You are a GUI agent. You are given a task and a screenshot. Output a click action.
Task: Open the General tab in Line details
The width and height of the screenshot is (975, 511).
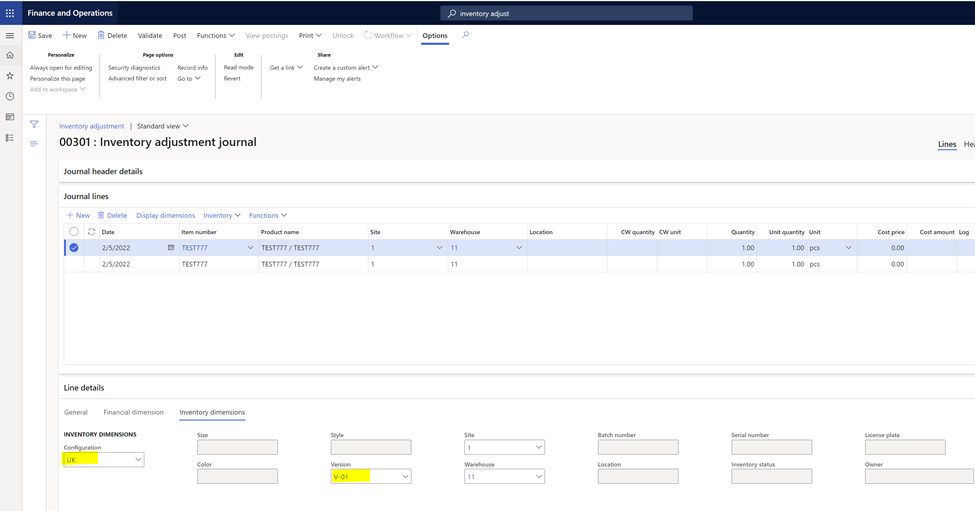[x=76, y=412]
